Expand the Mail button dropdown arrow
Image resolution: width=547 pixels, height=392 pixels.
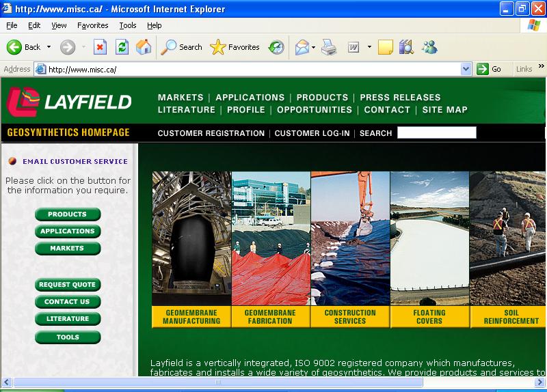tap(313, 47)
